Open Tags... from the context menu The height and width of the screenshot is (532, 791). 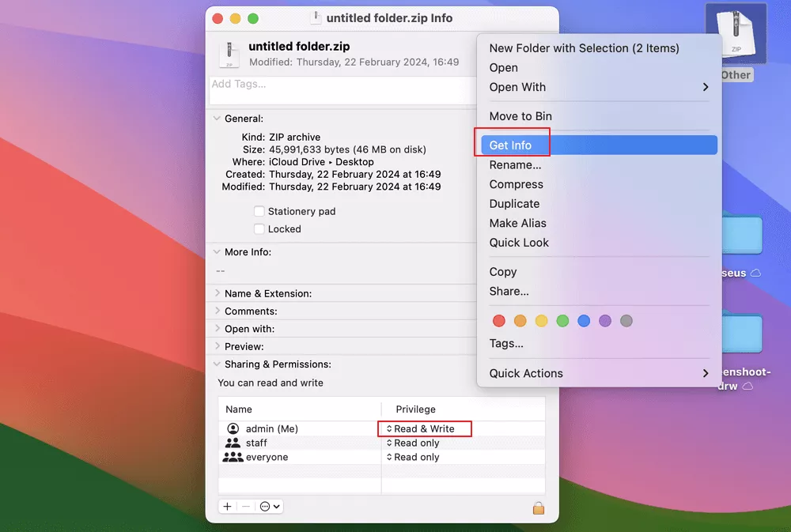click(x=599, y=343)
